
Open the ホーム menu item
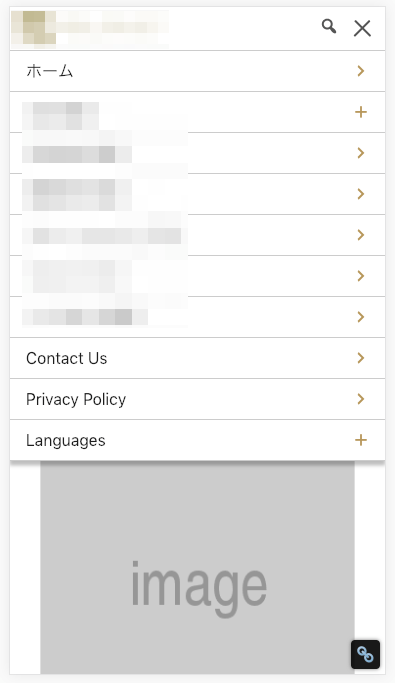click(x=197, y=71)
